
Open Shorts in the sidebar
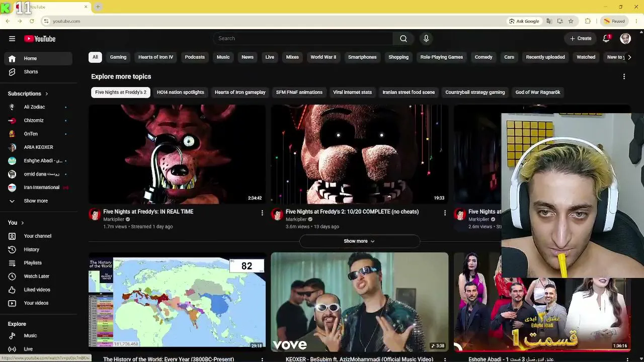(38, 72)
